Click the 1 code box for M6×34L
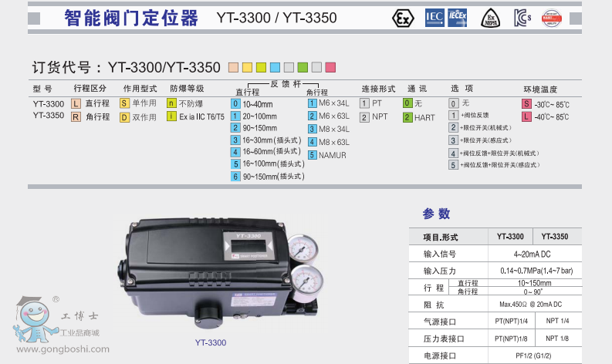This screenshot has height=364, width=612. tap(313, 103)
